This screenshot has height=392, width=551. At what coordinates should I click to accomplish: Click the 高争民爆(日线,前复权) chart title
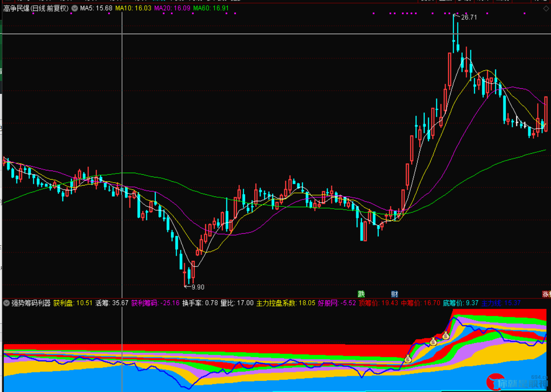point(36,8)
